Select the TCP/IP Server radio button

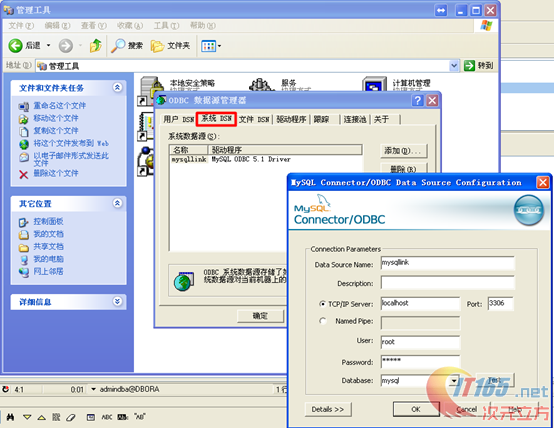[x=322, y=304]
